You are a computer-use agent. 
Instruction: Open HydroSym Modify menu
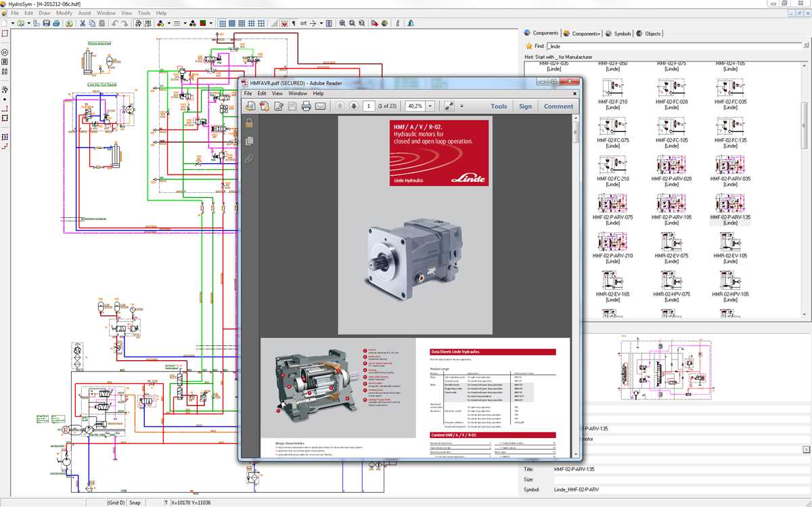coord(64,13)
